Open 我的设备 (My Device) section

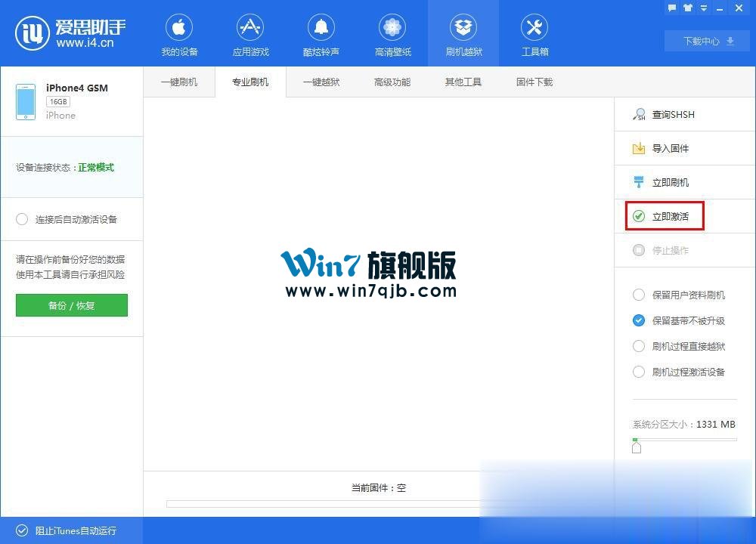pyautogui.click(x=179, y=35)
